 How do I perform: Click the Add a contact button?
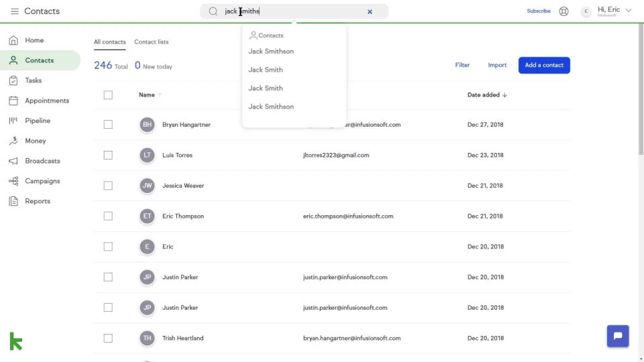coord(544,65)
